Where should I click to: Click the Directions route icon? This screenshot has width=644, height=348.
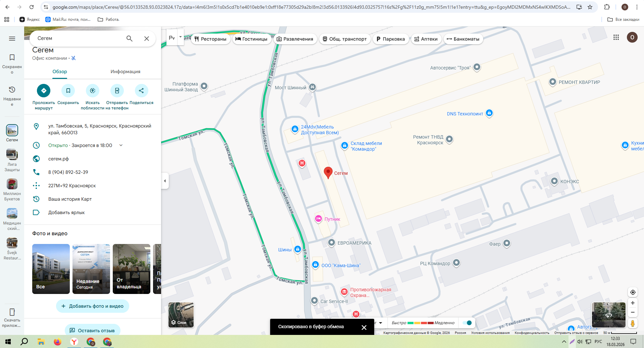[x=44, y=91]
